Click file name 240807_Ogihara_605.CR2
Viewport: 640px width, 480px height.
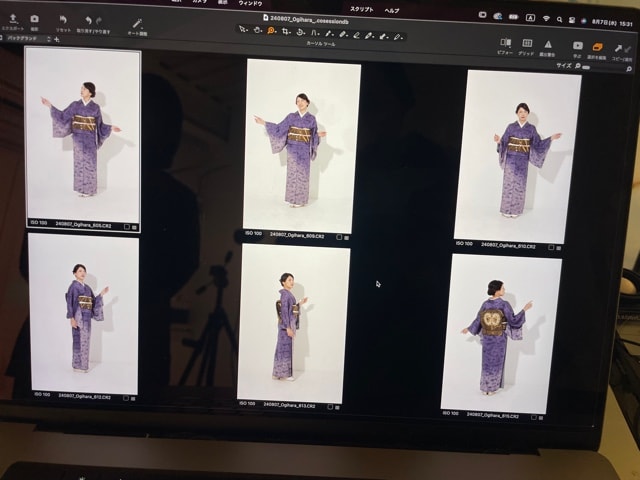pos(83,225)
